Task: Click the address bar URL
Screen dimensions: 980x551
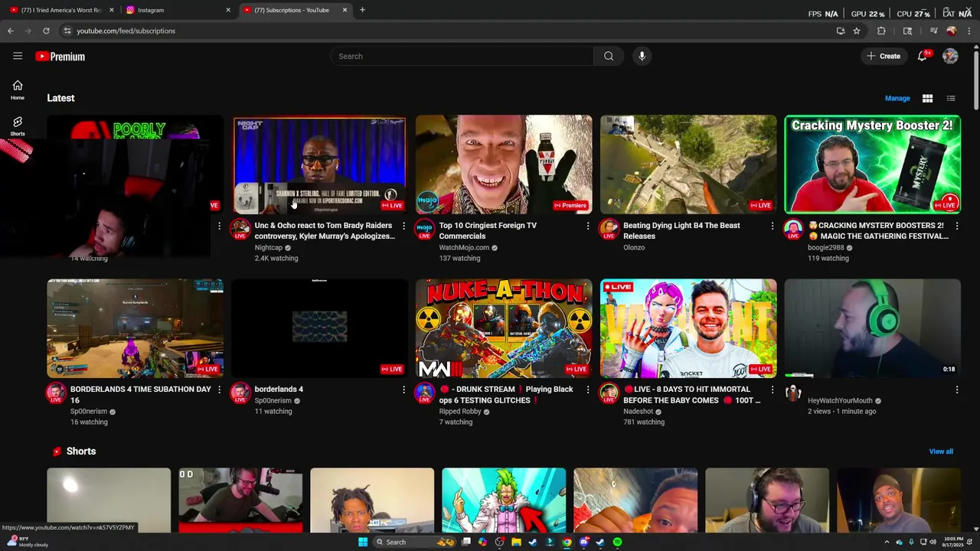Action: [126, 31]
